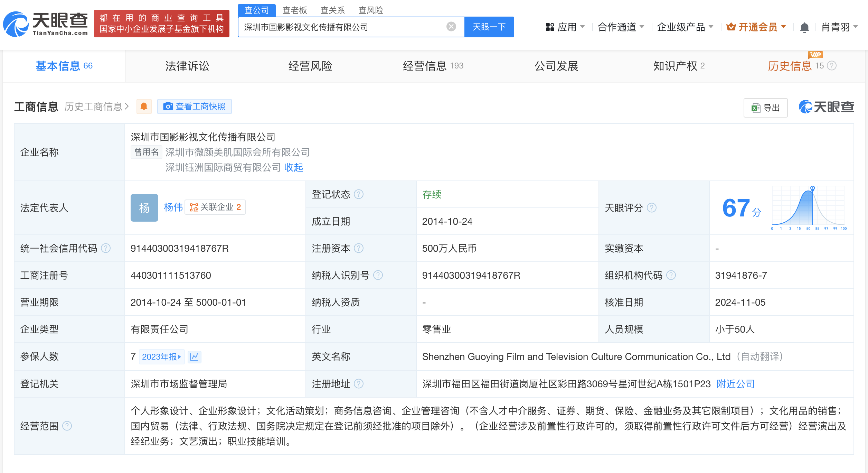Screen dimensions: 868x473
Task: Click 附近公司 link
Action: click(x=736, y=384)
